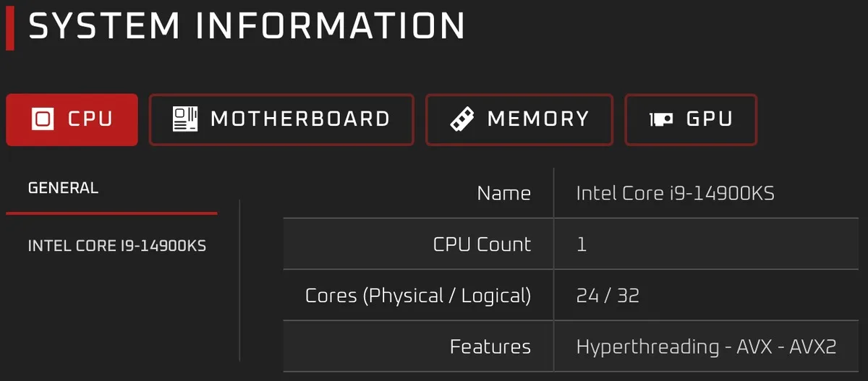Image resolution: width=868 pixels, height=381 pixels.
Task: Open INTEL CORE I9-14900KS sidebar entry
Action: click(x=116, y=247)
